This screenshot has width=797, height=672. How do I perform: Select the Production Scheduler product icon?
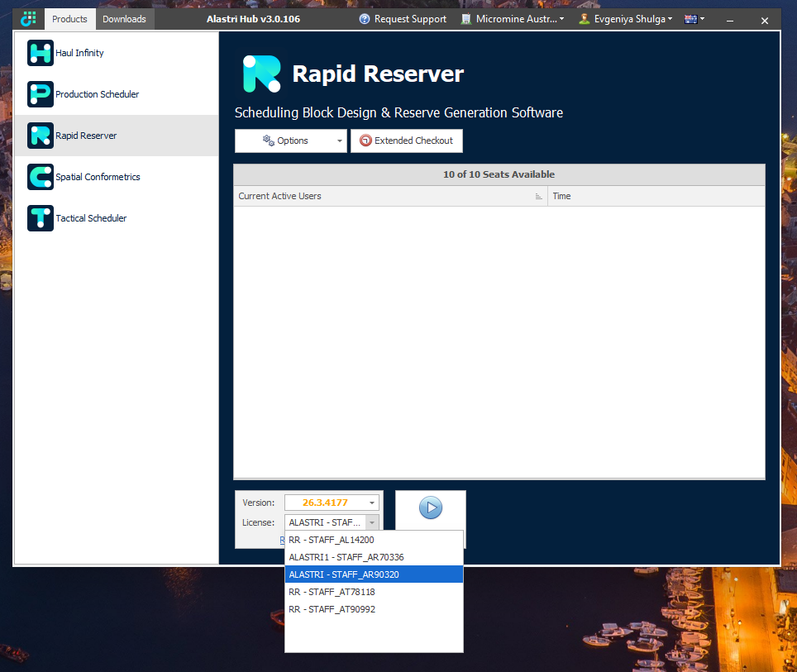41,94
